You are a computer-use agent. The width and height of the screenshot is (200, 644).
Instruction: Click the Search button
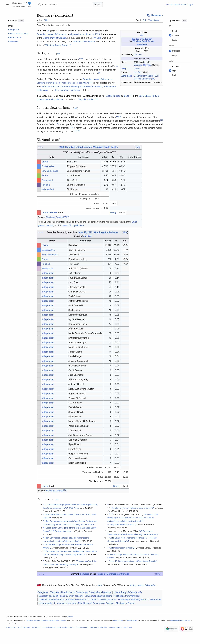(98, 4)
